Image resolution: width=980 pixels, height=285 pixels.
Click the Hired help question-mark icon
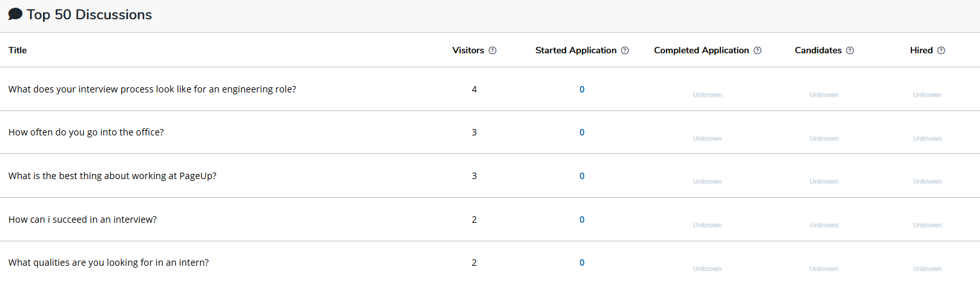pos(941,51)
